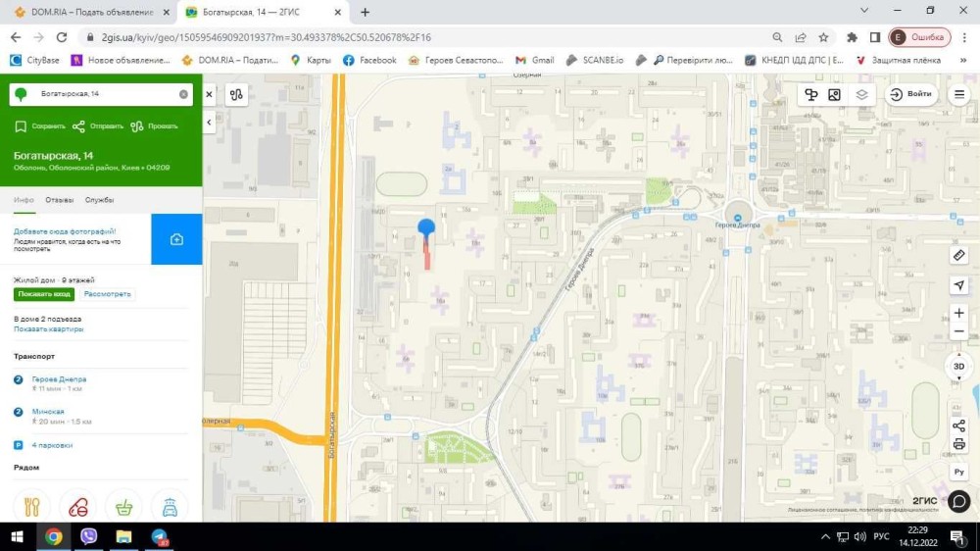Toggle the 3D map view

coord(959,367)
